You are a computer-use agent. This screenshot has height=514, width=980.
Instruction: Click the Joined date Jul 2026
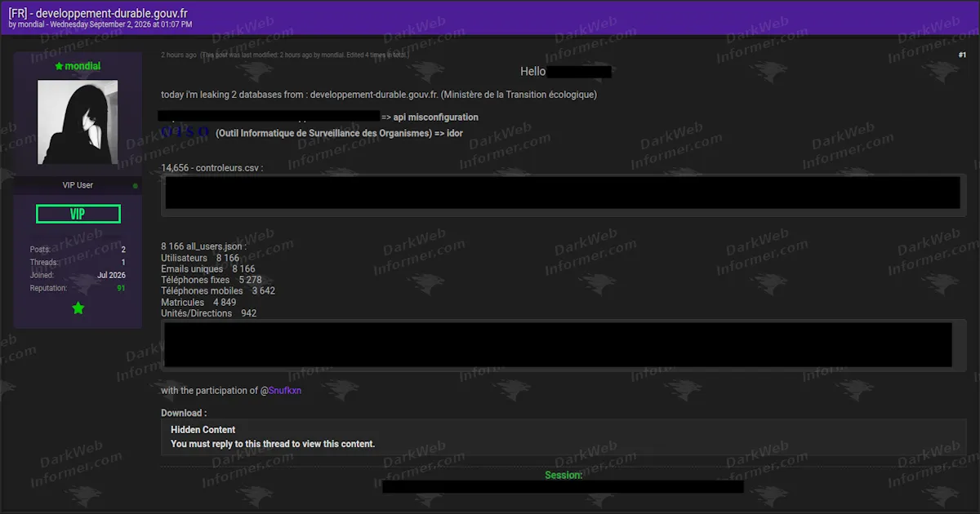click(x=111, y=275)
